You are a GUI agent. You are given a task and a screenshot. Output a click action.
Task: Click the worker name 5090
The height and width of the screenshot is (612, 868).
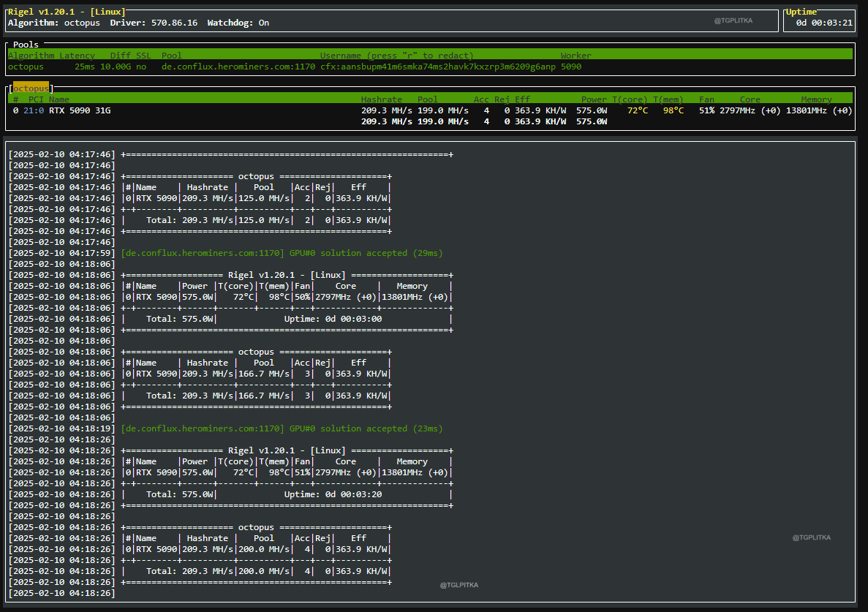point(570,67)
